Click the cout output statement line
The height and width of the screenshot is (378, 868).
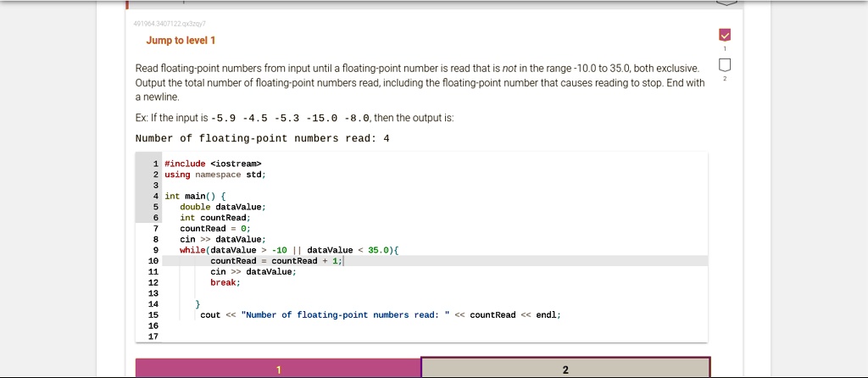(x=380, y=314)
